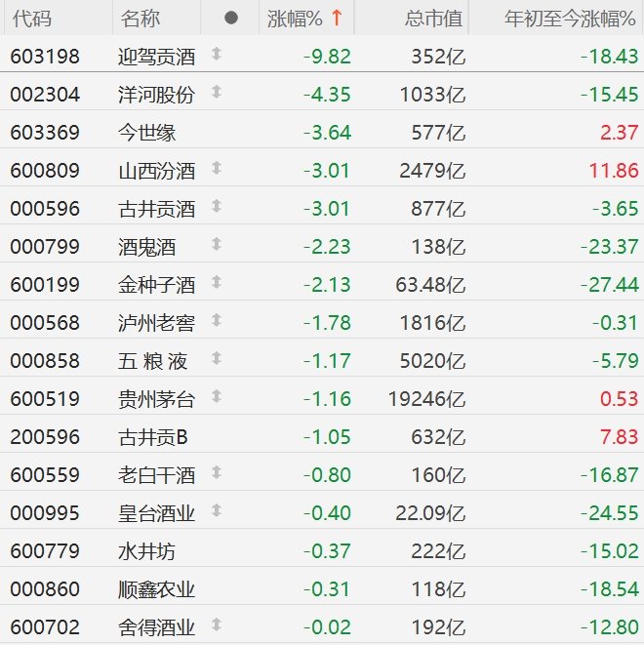This screenshot has width=644, height=645.
Task: Click stock code 000995
Action: (x=45, y=513)
